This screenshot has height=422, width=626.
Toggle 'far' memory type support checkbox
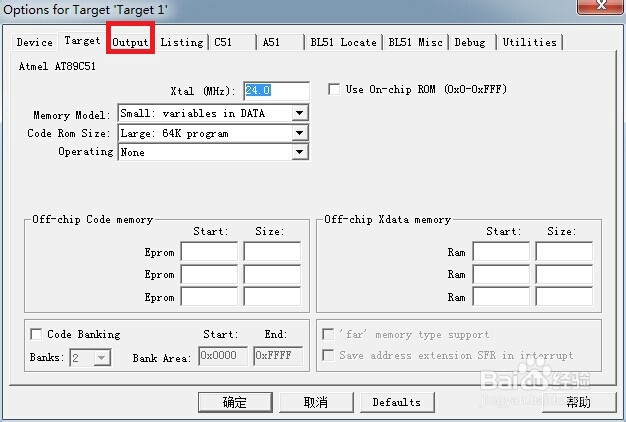[328, 334]
